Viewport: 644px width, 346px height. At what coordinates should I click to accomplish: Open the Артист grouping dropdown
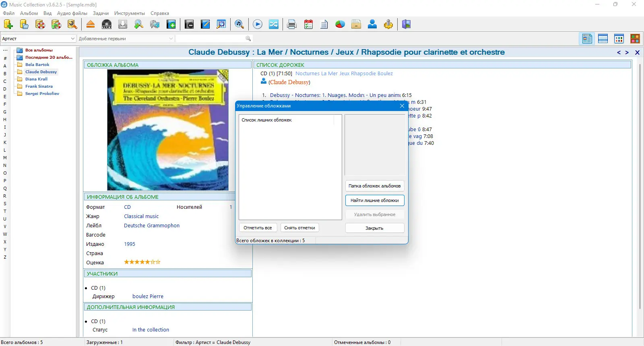[x=38, y=39]
